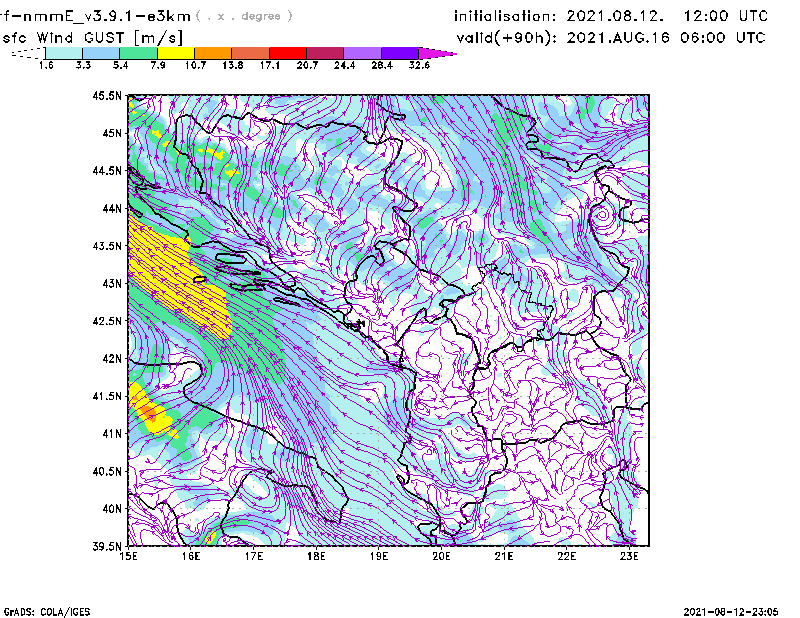
Task: Click the '42N' latitude label
Action: [x=112, y=359]
